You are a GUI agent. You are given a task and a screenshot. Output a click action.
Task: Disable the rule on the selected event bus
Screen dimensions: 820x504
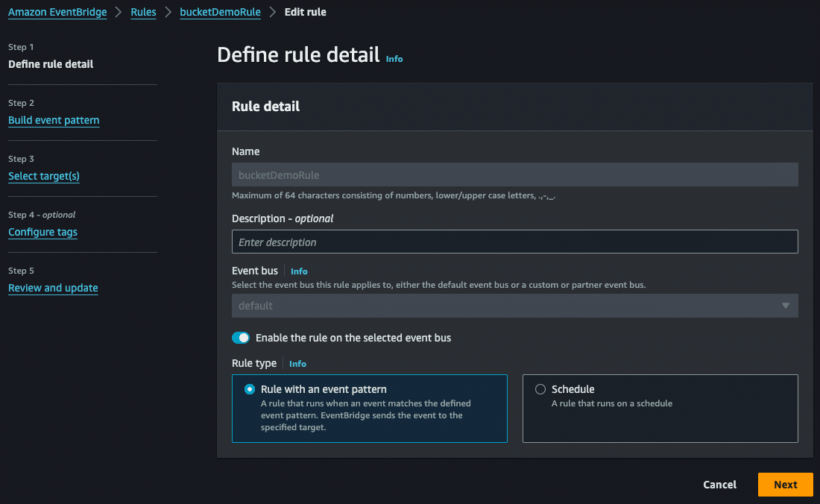pyautogui.click(x=241, y=337)
